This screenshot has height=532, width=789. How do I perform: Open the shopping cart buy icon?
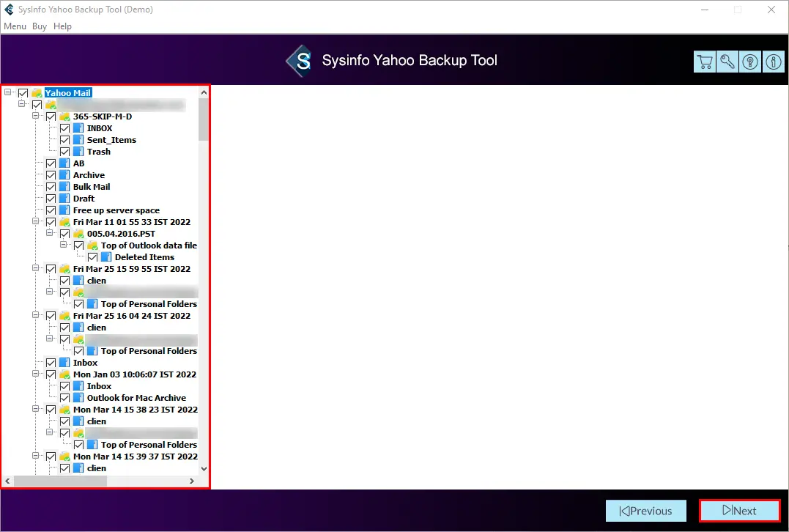[x=705, y=62]
